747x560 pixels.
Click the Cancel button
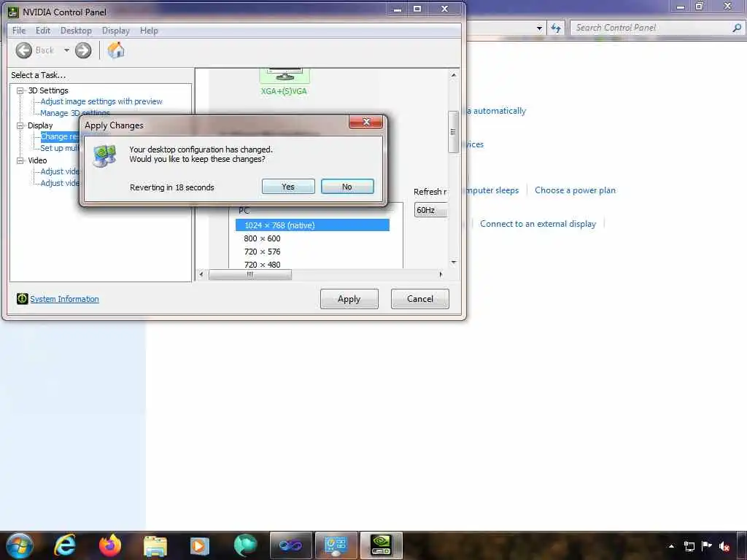(x=420, y=299)
